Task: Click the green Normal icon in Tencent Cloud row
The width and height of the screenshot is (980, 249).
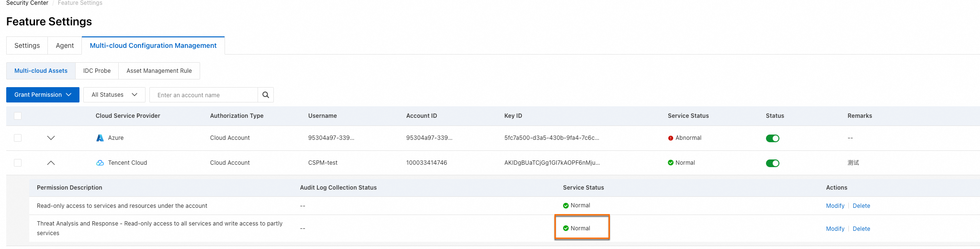Action: pos(671,163)
